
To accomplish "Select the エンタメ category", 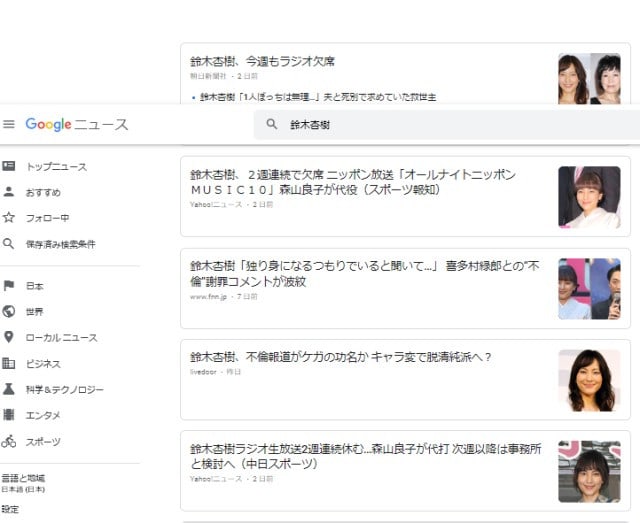I will point(43,415).
